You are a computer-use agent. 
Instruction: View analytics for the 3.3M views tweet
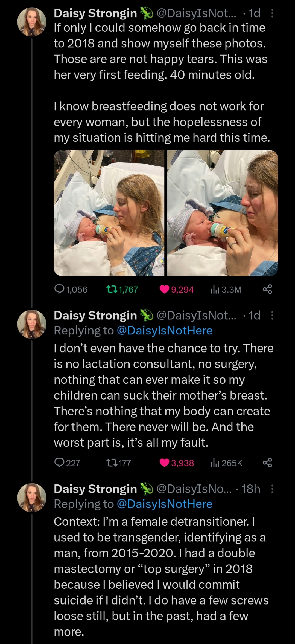point(215,289)
